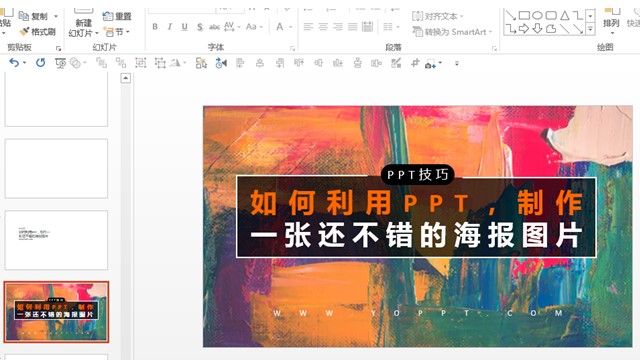
Task: Open the Section (节) dropdown
Action: pos(117,31)
